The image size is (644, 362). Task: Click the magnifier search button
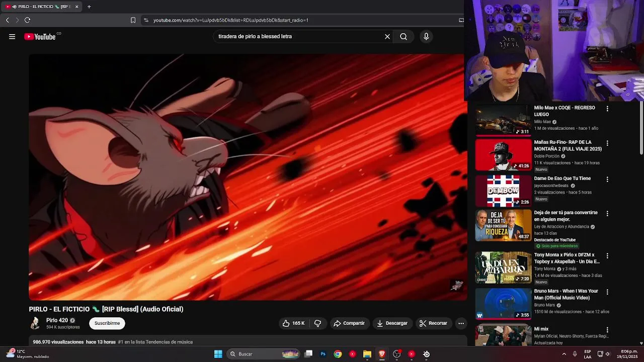(404, 36)
